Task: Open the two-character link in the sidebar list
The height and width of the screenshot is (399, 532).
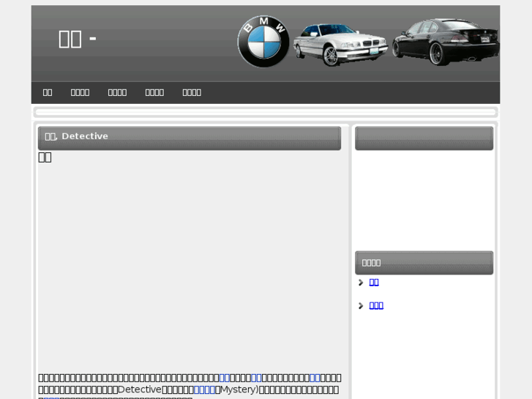Action: pyautogui.click(x=374, y=282)
